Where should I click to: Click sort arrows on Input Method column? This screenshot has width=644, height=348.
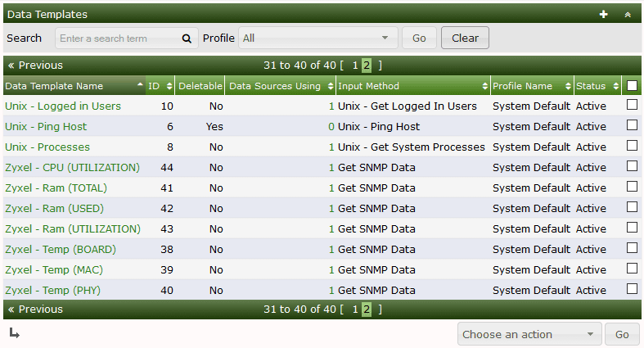[x=484, y=86]
